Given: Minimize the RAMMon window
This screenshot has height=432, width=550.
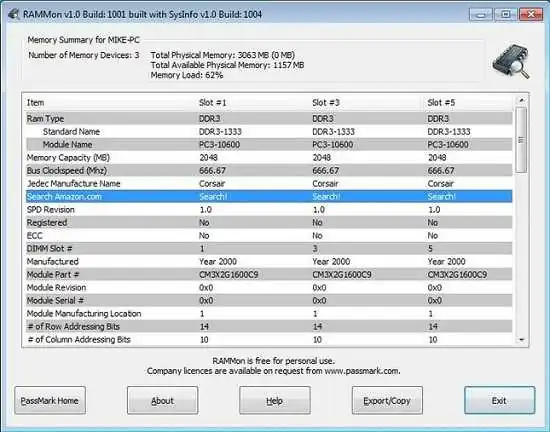Looking at the screenshot, I should (481, 14).
